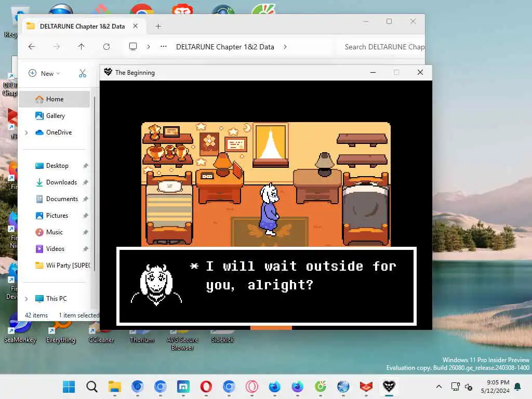Open the New dropdown in File Explorer
This screenshot has width=532, height=399.
point(44,73)
